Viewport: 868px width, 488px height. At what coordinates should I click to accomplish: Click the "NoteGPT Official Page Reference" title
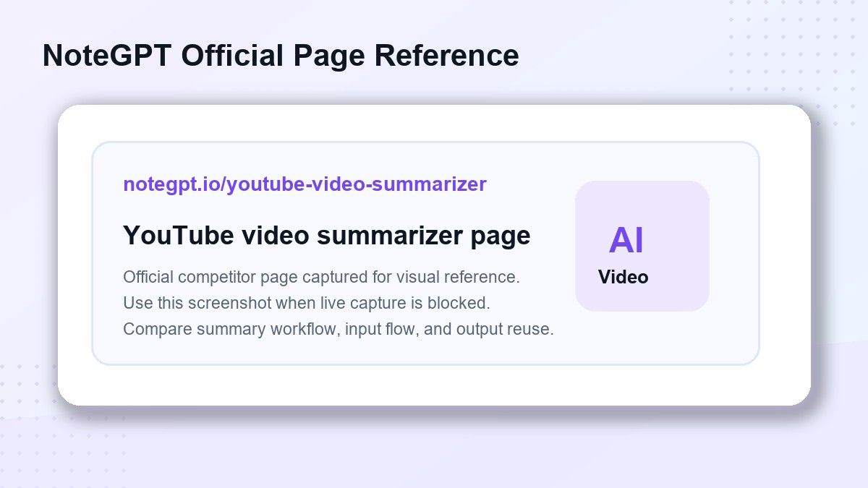point(281,56)
